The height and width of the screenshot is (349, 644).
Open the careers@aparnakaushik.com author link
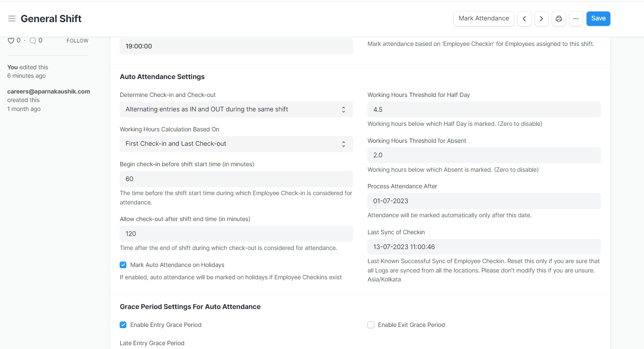(x=49, y=91)
